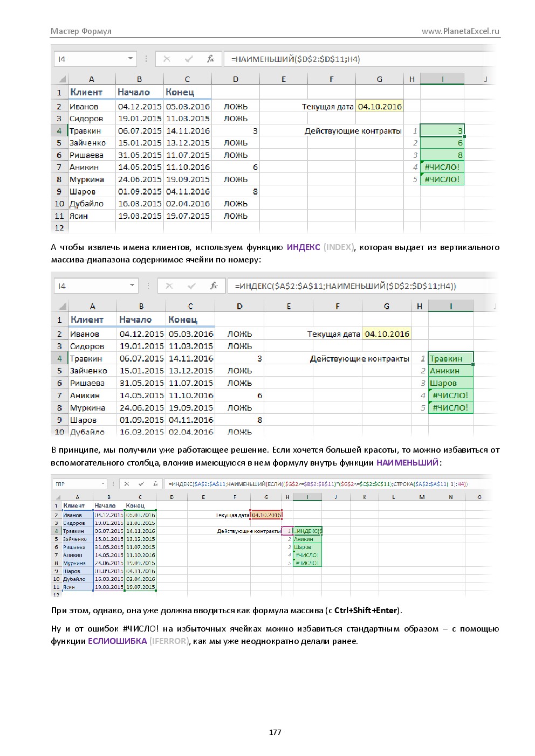Click the green Шаров result cell in the middle spreadsheet
535x756 pixels.
(451, 383)
